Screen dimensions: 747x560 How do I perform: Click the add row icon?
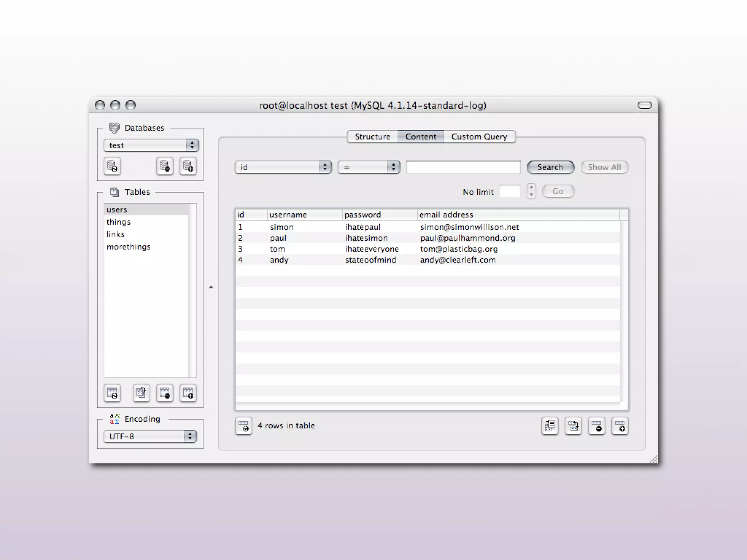tap(620, 426)
